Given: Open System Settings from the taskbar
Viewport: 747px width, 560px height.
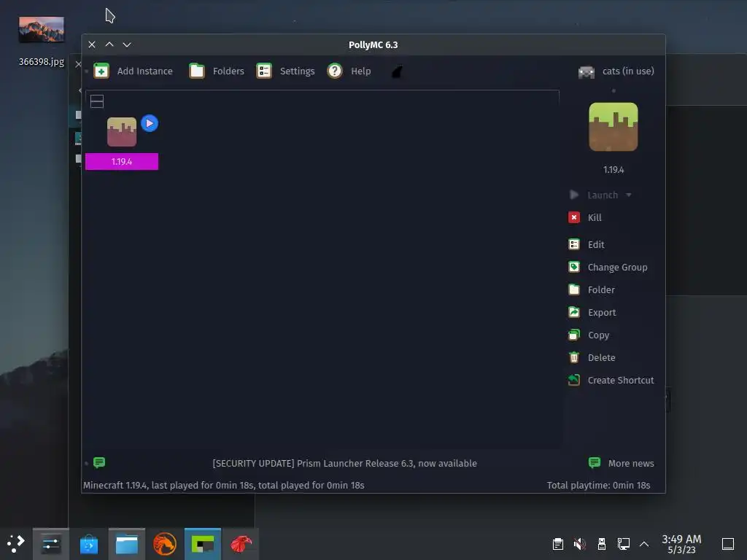Looking at the screenshot, I should pos(50,544).
